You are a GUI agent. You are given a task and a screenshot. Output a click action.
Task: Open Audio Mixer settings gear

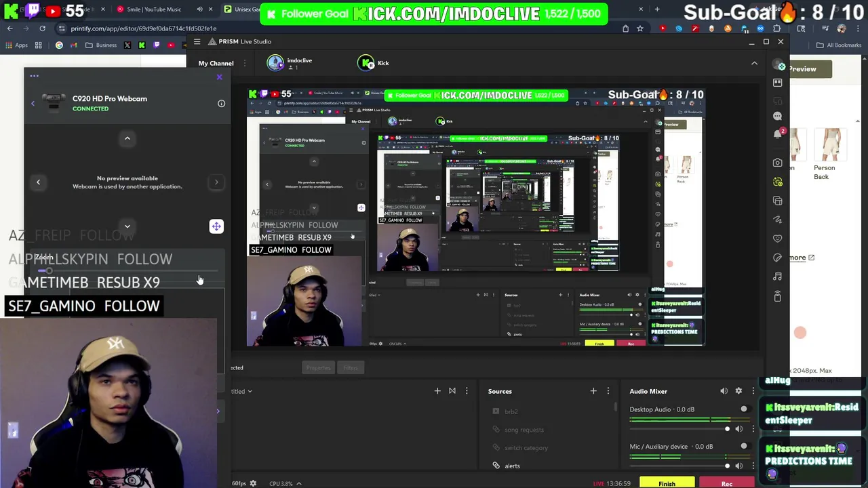click(x=738, y=391)
